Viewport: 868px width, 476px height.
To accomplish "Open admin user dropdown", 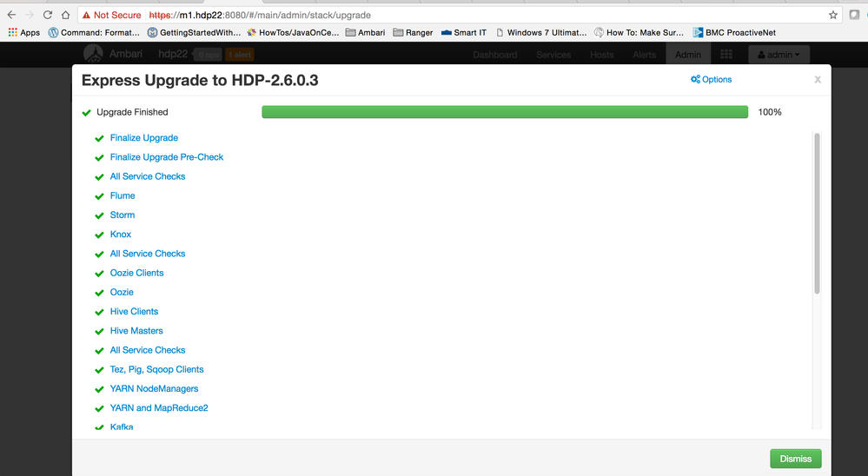I will [779, 54].
